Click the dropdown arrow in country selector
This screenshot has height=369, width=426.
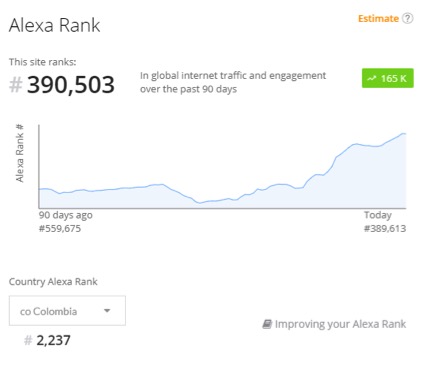(x=107, y=311)
